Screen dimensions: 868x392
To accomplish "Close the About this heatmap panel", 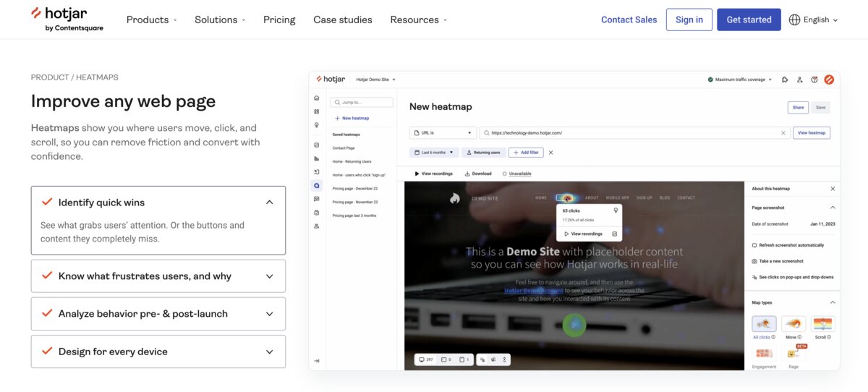I will tap(833, 189).
